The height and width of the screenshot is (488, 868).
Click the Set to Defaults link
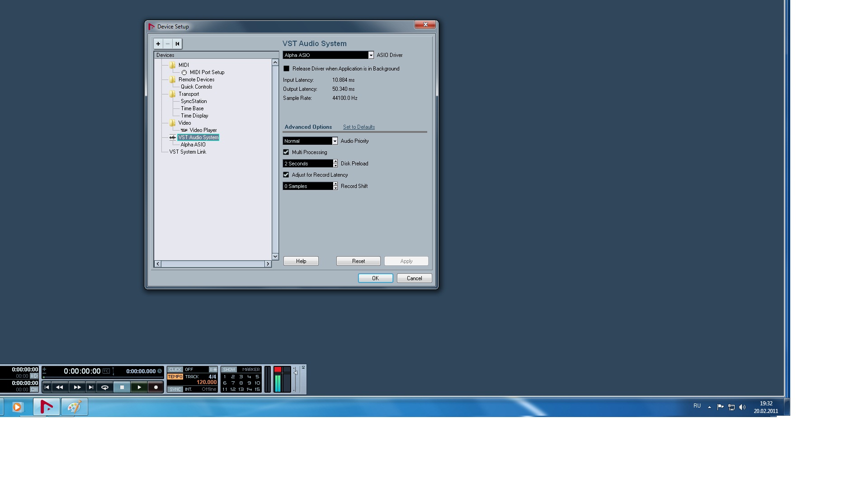pyautogui.click(x=359, y=127)
